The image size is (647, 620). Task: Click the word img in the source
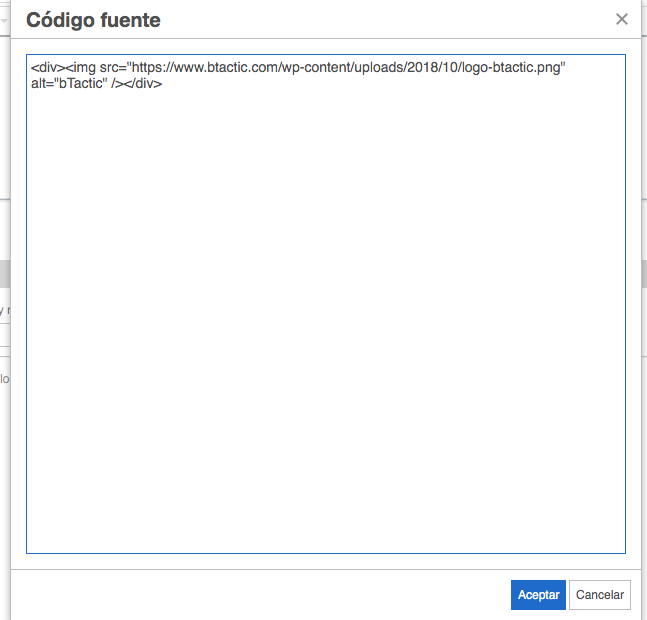[84, 67]
